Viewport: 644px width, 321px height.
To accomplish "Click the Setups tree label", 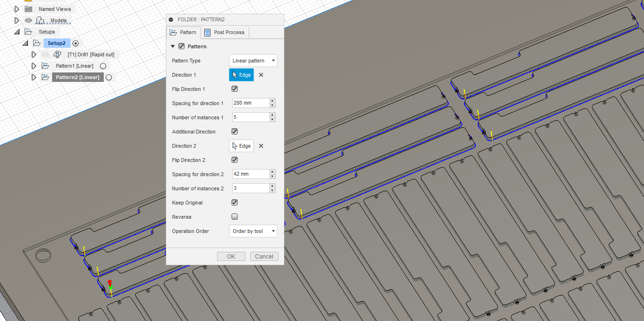I will pos(47,32).
